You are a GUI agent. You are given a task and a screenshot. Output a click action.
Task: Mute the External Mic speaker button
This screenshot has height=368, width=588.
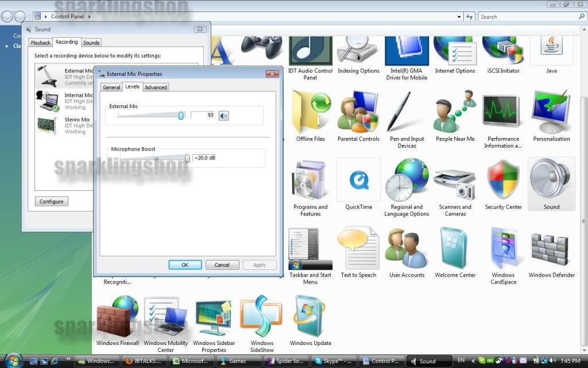224,116
